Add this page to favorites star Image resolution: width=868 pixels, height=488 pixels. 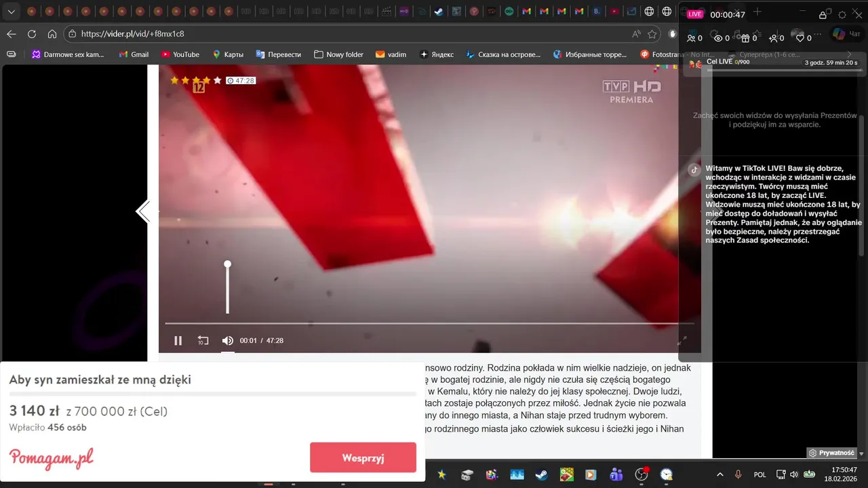pos(652,34)
